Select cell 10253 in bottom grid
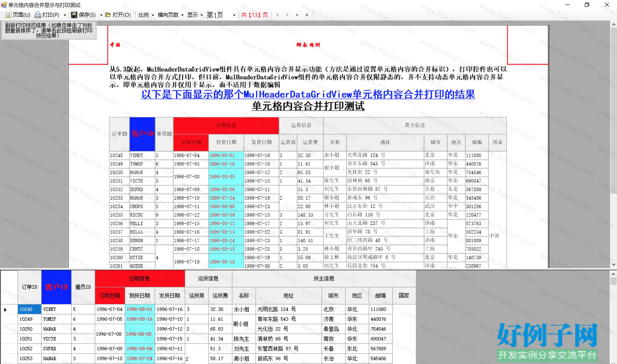 point(29,358)
